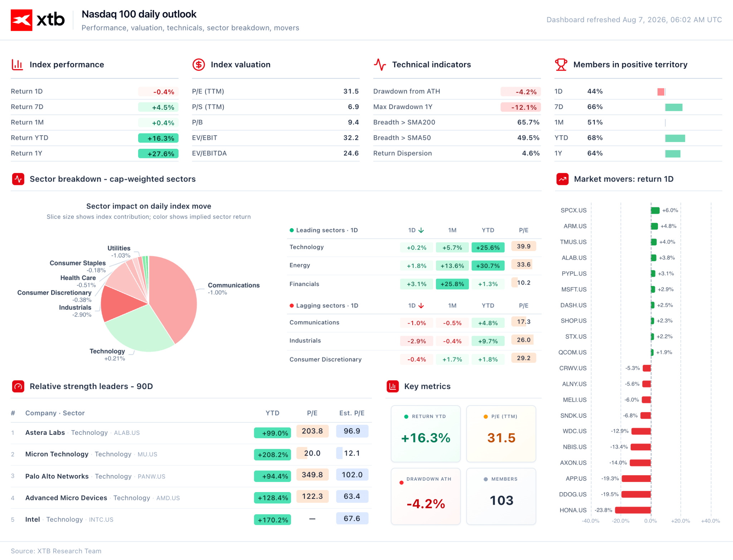Click the Max Drawdown 1Y value -12.1%
This screenshot has width=733, height=560.
tap(521, 107)
